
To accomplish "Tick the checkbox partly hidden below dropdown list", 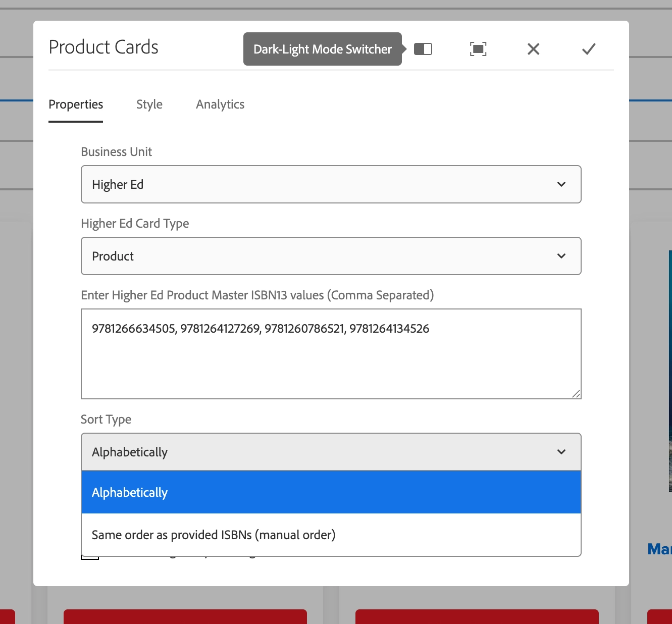I will click(x=89, y=558).
